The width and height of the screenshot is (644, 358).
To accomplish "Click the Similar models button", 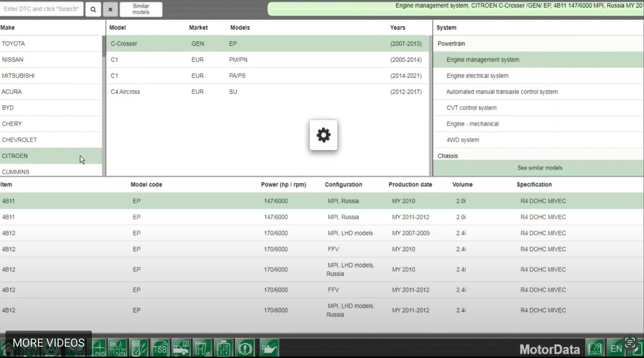I will (141, 9).
